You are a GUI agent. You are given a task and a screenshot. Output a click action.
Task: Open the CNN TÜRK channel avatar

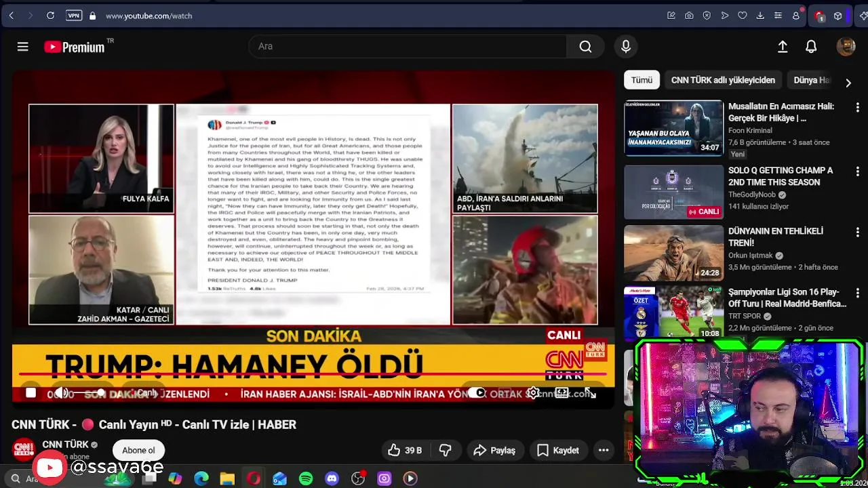pos(24,449)
